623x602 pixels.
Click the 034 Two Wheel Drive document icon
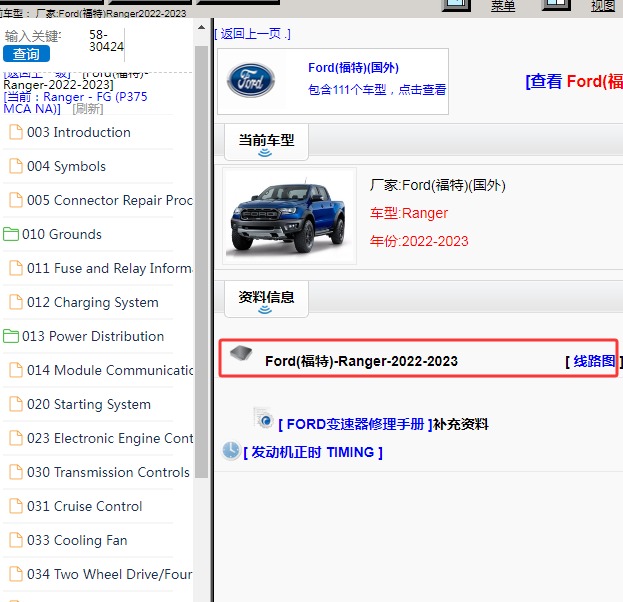tap(16, 574)
